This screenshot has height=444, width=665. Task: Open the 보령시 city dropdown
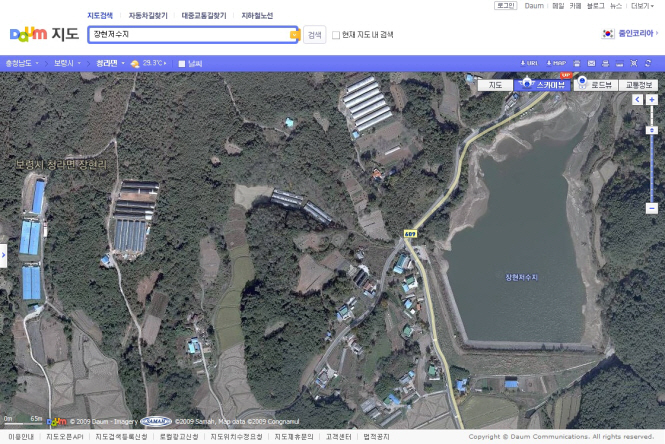(x=68, y=63)
